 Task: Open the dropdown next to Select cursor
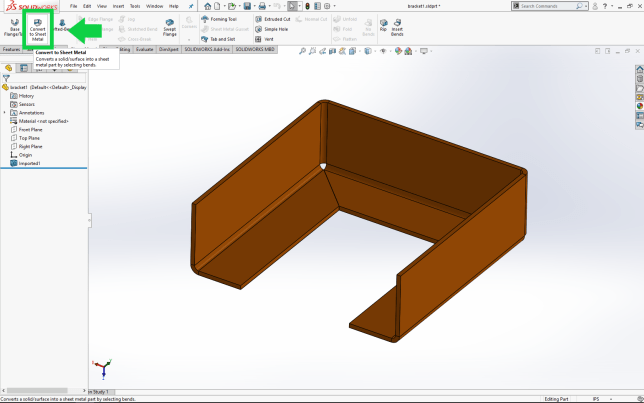tap(299, 6)
